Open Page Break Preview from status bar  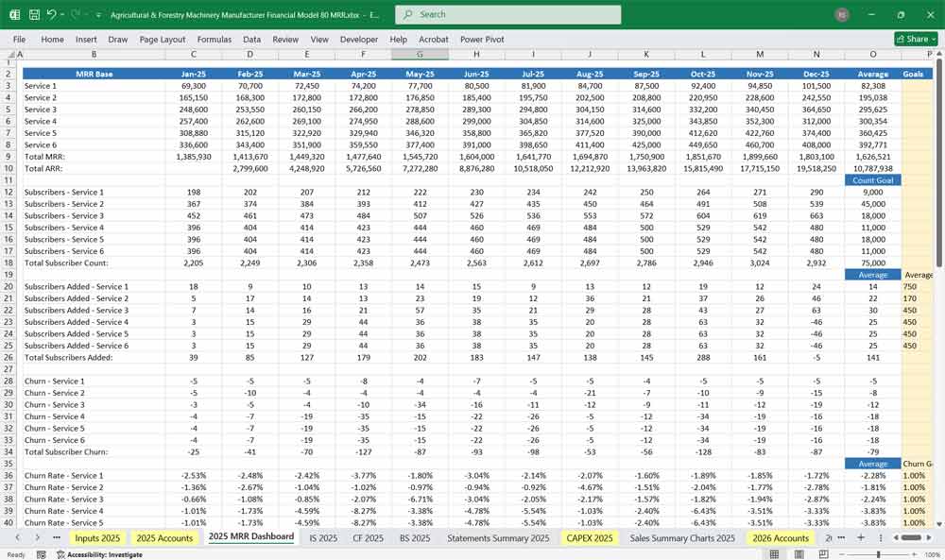point(823,554)
